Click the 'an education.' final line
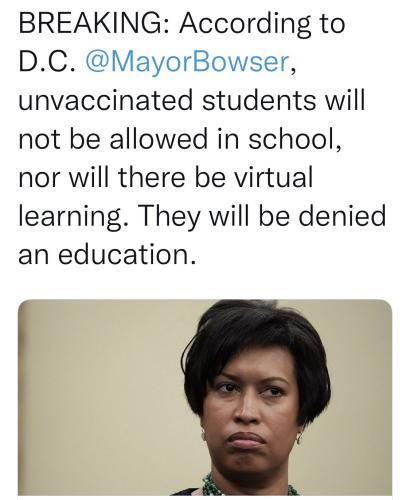Image resolution: width=410 pixels, height=500 pixels. pyautogui.click(x=107, y=254)
